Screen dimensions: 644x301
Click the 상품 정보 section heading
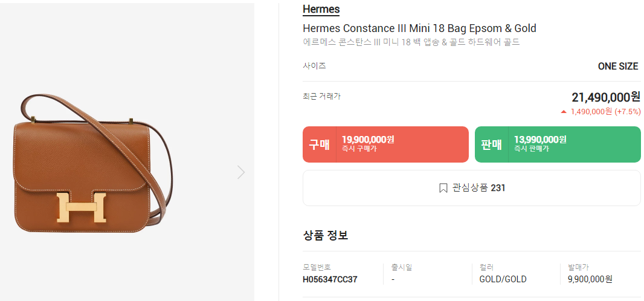pyautogui.click(x=325, y=236)
